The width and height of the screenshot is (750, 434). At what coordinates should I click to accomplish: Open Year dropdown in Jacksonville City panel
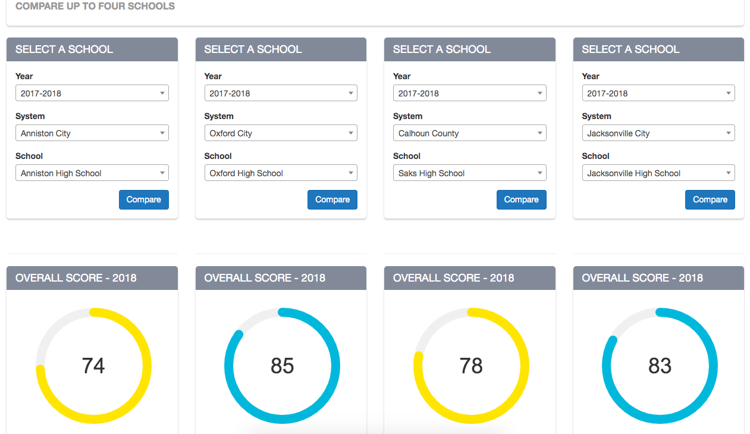tap(658, 93)
